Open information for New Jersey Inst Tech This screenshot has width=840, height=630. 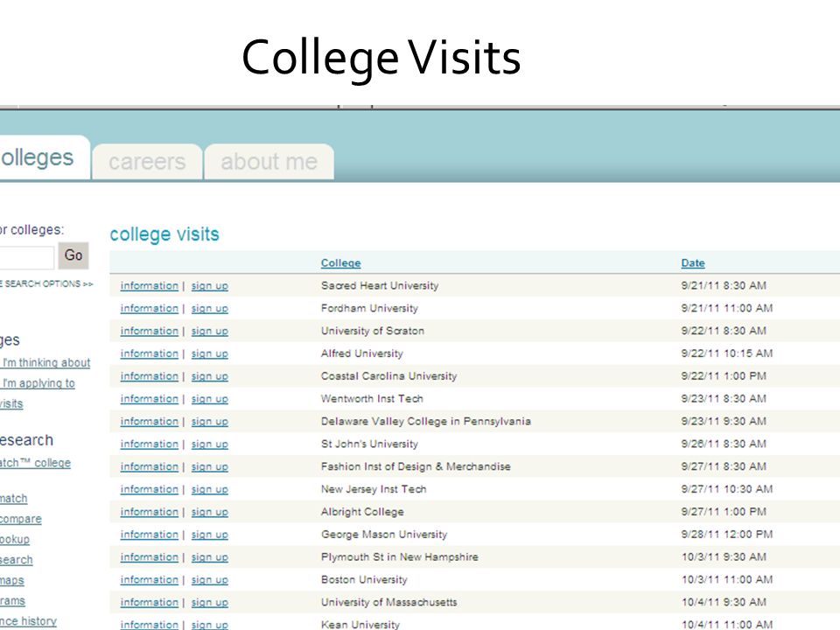[150, 489]
